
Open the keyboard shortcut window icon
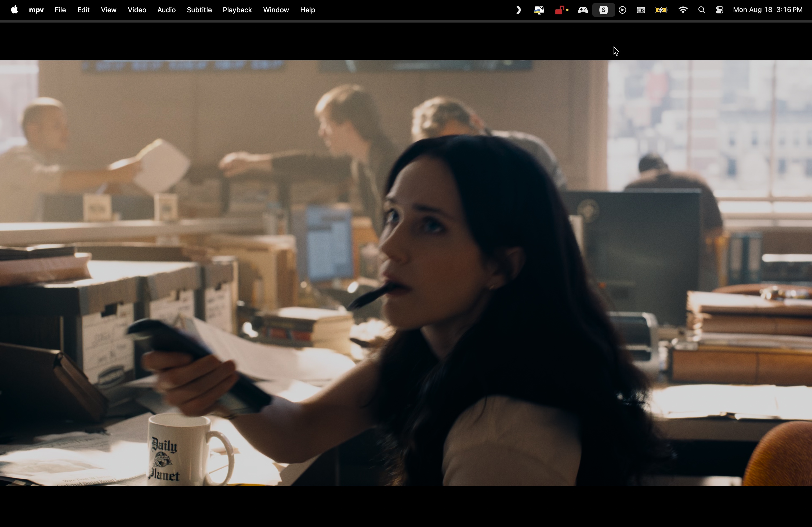pos(641,10)
